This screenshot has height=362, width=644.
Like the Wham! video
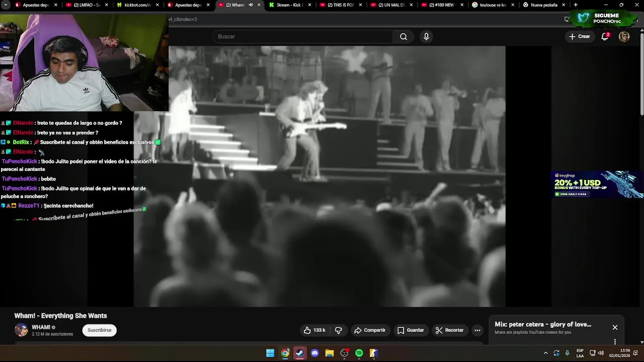pos(314,330)
